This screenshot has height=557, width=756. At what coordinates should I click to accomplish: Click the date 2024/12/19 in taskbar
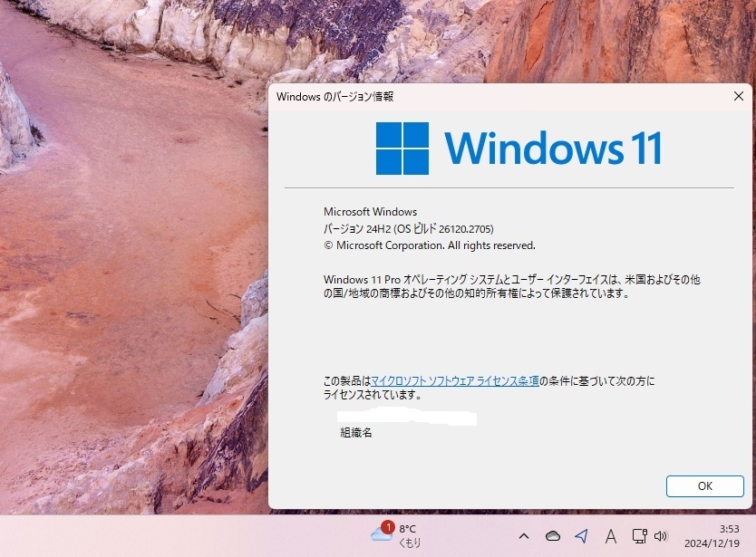pyautogui.click(x=712, y=543)
